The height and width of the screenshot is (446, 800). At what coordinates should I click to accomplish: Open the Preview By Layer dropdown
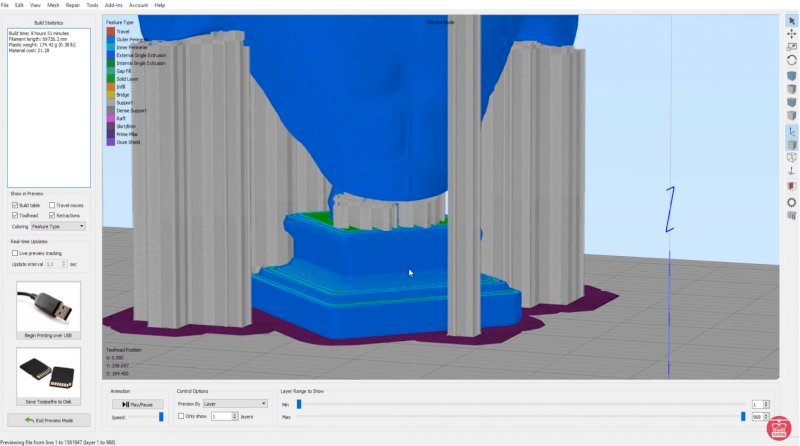click(x=236, y=403)
